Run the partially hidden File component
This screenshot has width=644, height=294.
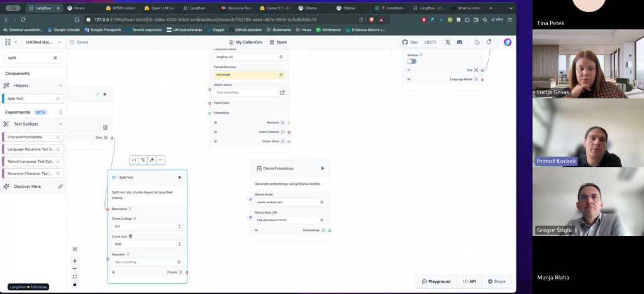[x=105, y=94]
